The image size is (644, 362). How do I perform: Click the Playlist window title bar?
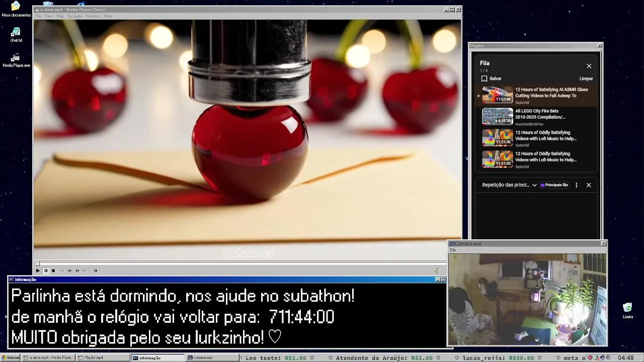[535, 46]
